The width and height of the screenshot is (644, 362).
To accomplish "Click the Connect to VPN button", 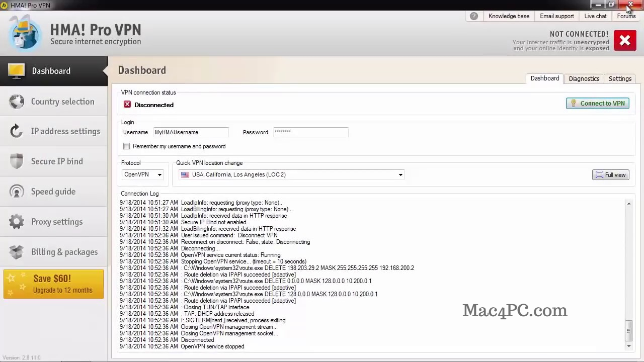I will click(598, 104).
